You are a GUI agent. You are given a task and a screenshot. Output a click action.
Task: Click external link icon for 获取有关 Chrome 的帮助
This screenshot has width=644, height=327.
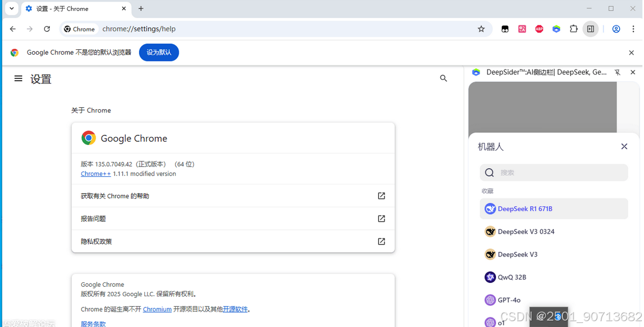pyautogui.click(x=381, y=196)
